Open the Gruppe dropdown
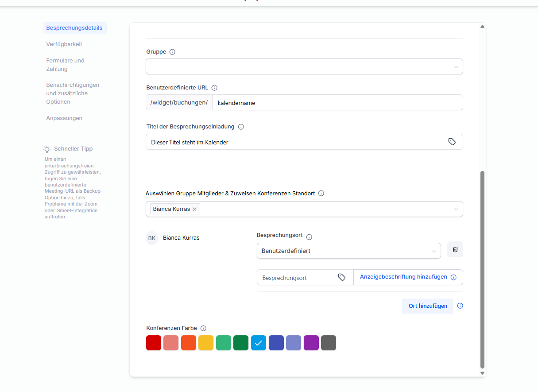The width and height of the screenshot is (538, 392). coord(304,66)
